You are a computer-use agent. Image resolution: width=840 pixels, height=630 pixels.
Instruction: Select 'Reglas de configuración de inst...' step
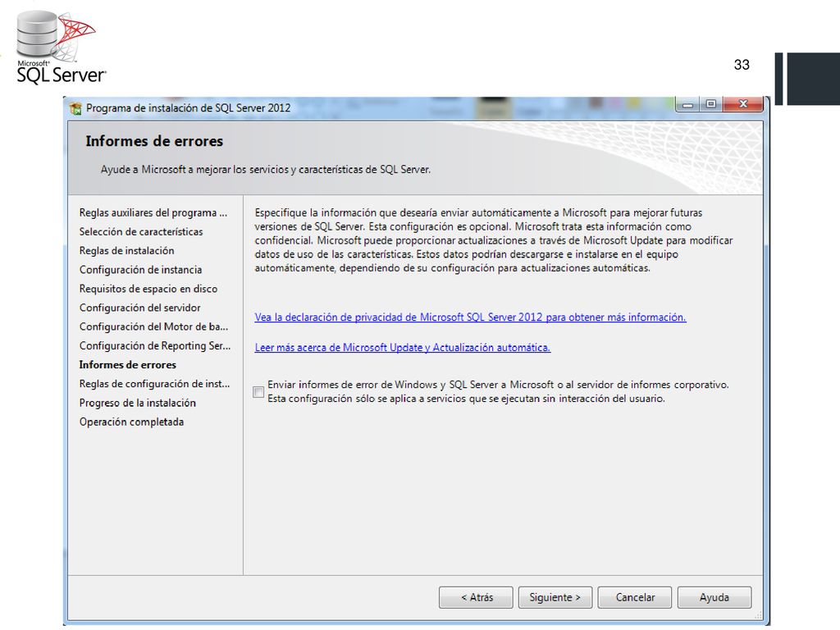pos(154,384)
